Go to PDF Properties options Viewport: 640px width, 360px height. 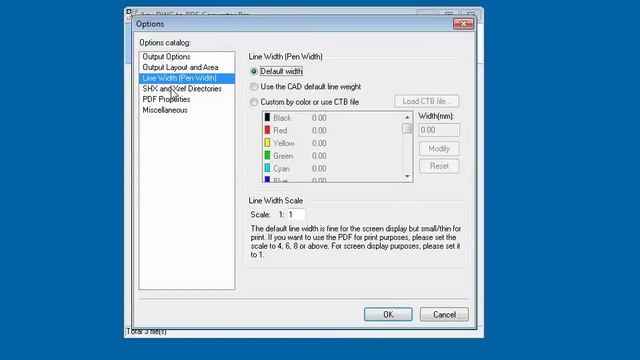pyautogui.click(x=166, y=99)
